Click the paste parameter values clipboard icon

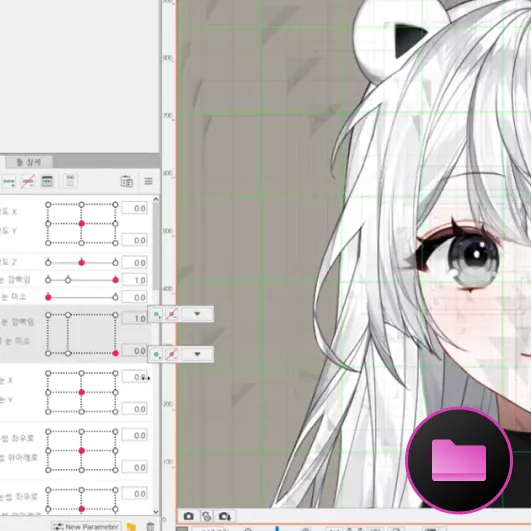point(127,182)
